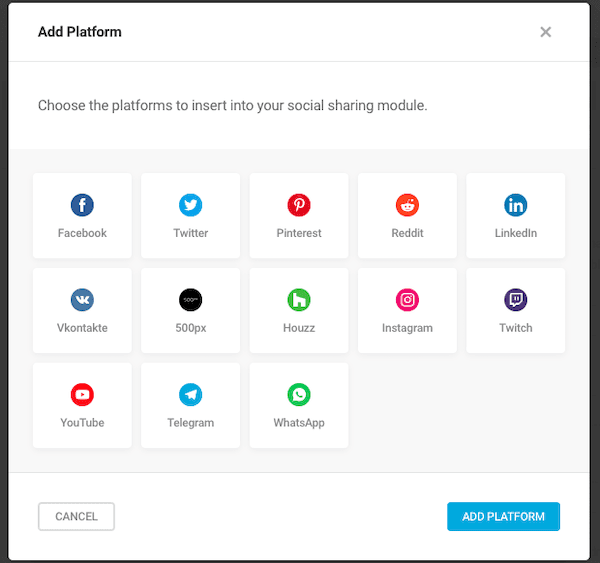Screen dimensions: 600x563
Task: Pick the Pinterest icon
Action: (299, 205)
